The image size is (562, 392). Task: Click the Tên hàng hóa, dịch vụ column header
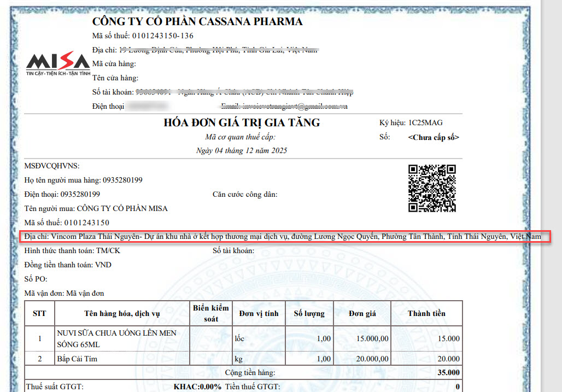click(x=121, y=313)
